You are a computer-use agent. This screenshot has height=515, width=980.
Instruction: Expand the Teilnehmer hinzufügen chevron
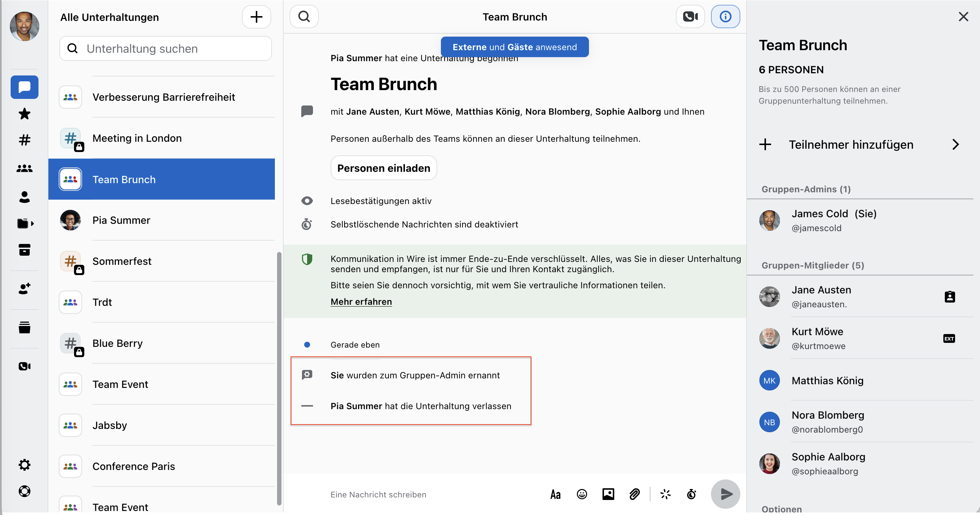click(x=955, y=145)
